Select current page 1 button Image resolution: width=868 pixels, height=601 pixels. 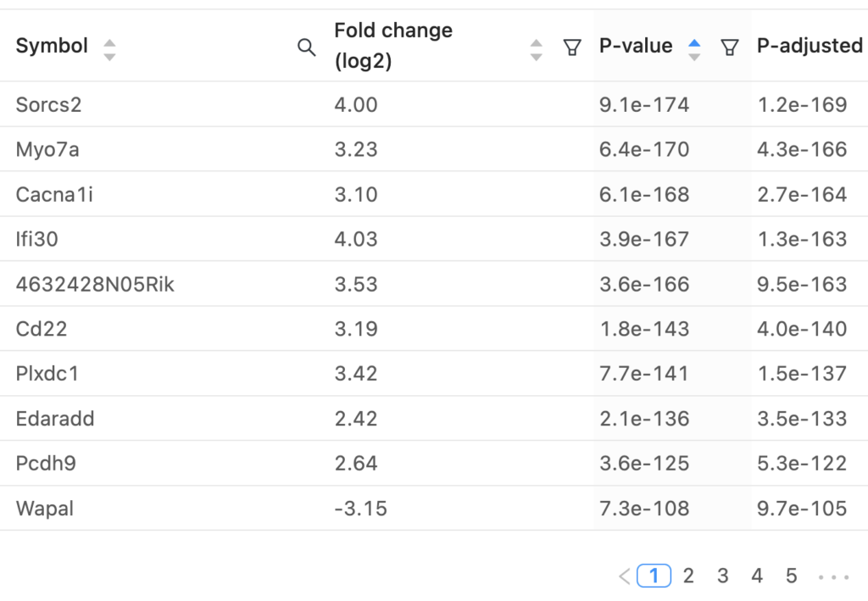pos(654,576)
